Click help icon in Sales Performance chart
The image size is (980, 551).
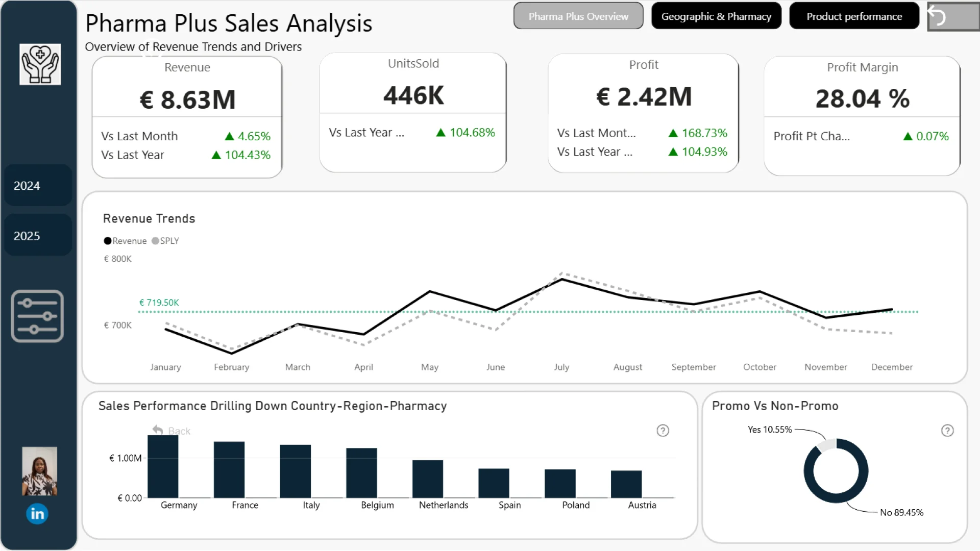pyautogui.click(x=663, y=431)
